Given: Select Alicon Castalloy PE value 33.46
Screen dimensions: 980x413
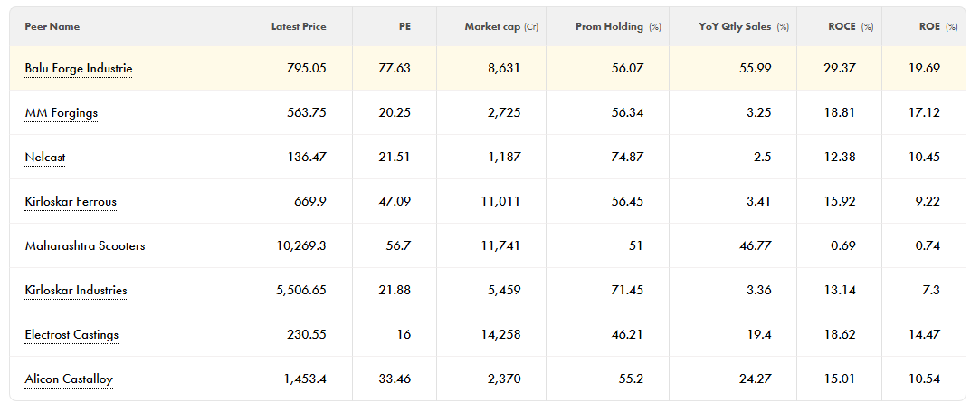Looking at the screenshot, I should point(395,379).
